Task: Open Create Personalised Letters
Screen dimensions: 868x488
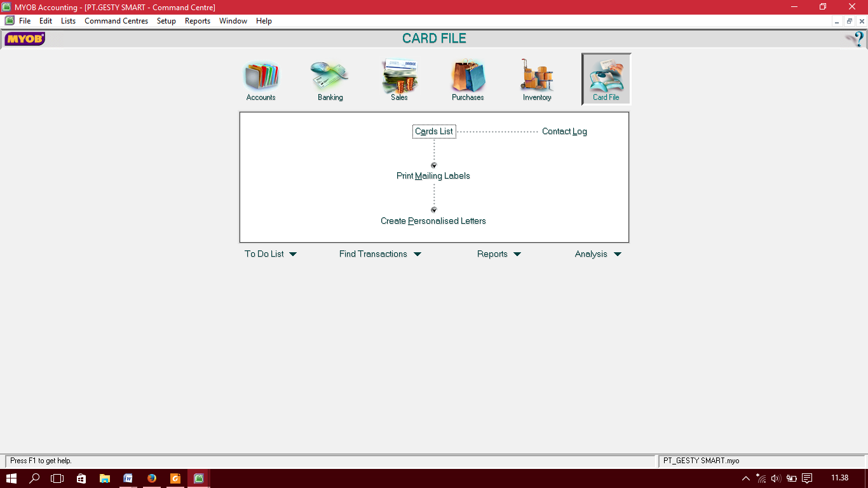Action: tap(433, 221)
